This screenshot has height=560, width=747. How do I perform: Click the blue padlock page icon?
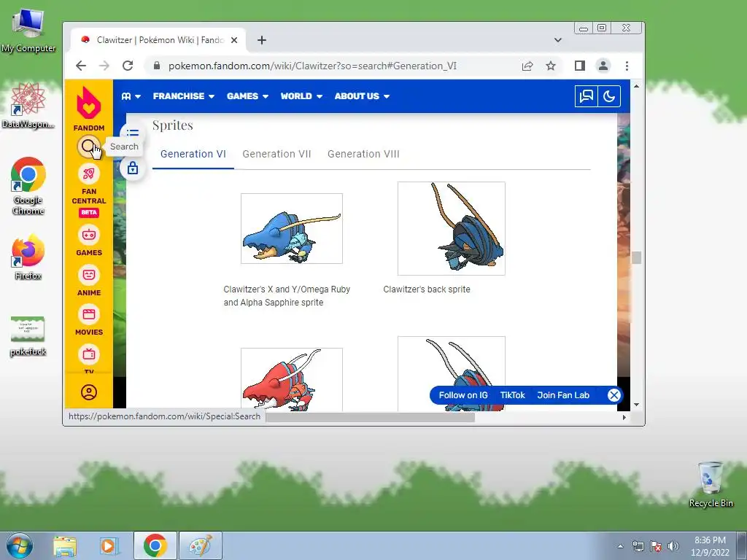click(x=133, y=168)
